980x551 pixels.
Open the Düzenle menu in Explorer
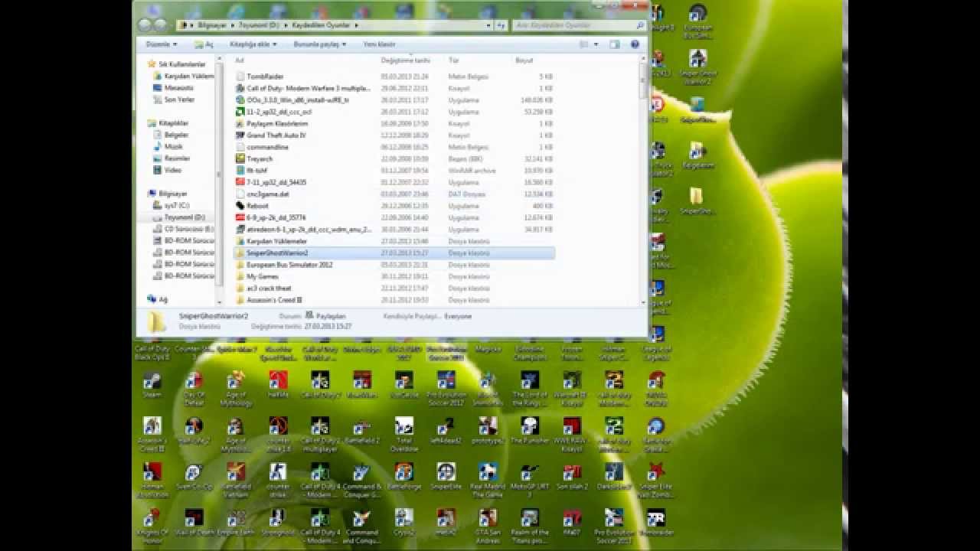[162, 44]
